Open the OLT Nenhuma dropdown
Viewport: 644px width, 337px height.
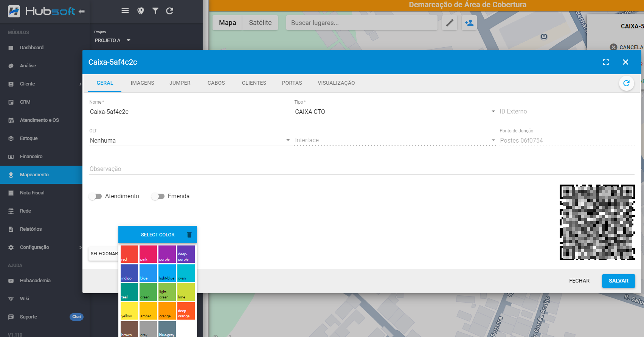point(190,140)
